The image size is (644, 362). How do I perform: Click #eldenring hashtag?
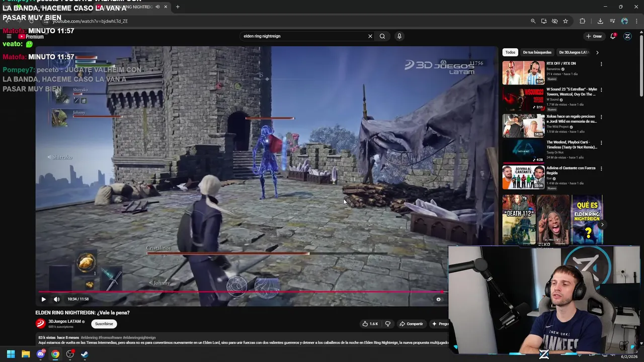click(89, 337)
